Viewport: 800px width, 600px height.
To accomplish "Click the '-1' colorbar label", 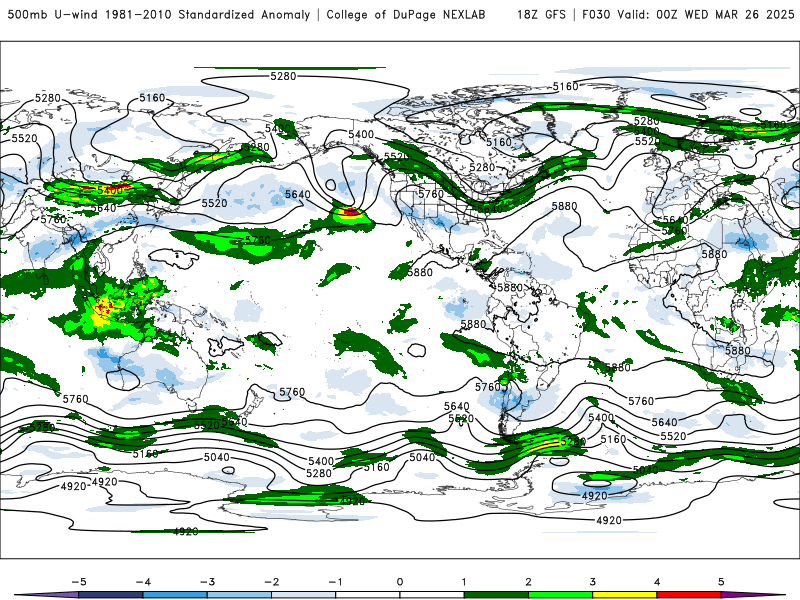I will coord(335,582).
